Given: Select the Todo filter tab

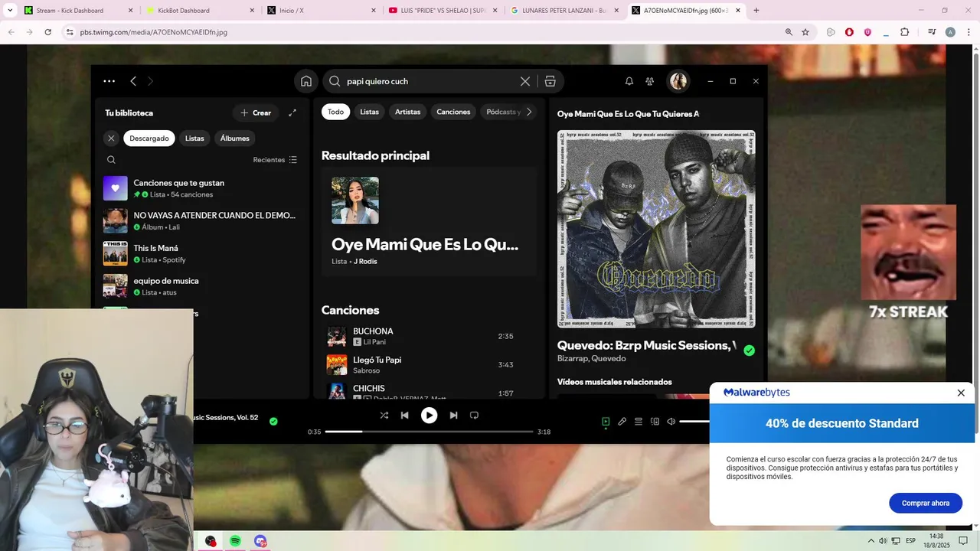Looking at the screenshot, I should (336, 112).
